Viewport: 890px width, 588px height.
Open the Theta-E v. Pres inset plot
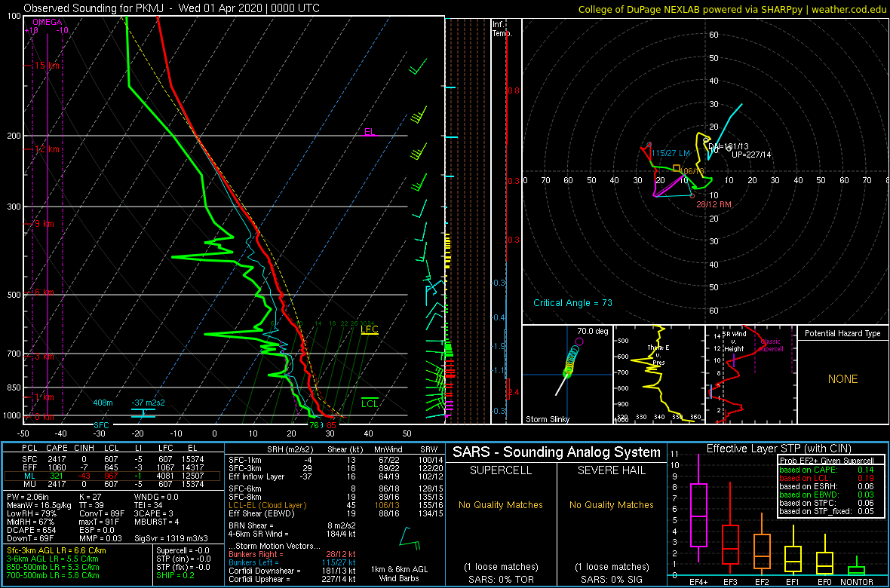pyautogui.click(x=659, y=375)
